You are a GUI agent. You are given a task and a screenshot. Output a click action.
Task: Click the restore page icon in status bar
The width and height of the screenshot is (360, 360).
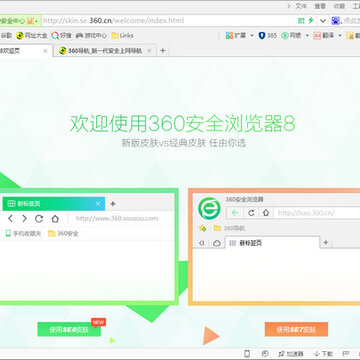(x=265, y=354)
